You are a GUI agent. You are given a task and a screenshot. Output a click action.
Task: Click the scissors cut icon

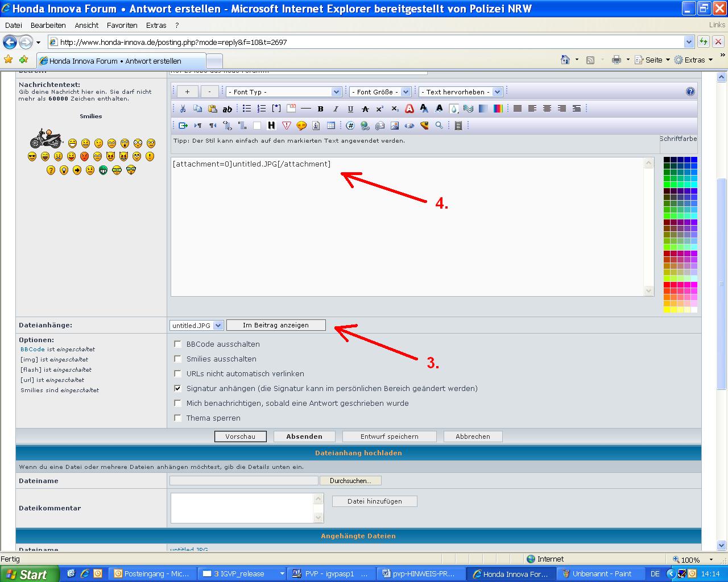click(x=183, y=109)
